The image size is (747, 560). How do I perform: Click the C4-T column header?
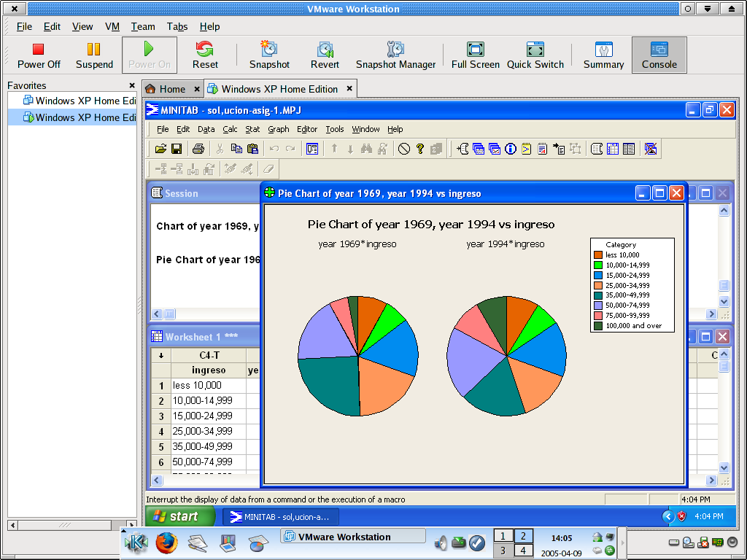pos(209,355)
